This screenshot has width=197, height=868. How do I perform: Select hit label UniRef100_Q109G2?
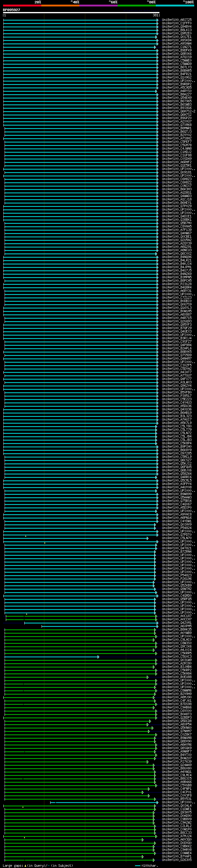pos(176,77)
